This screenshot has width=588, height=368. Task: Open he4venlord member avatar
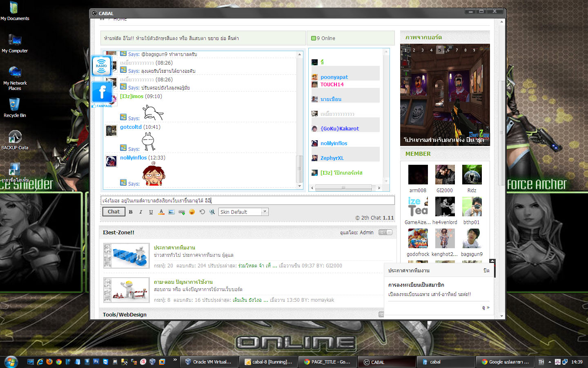pyautogui.click(x=445, y=206)
